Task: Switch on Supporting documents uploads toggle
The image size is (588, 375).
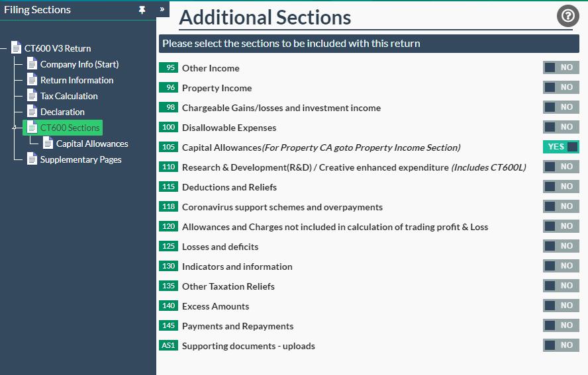Action: tap(560, 345)
